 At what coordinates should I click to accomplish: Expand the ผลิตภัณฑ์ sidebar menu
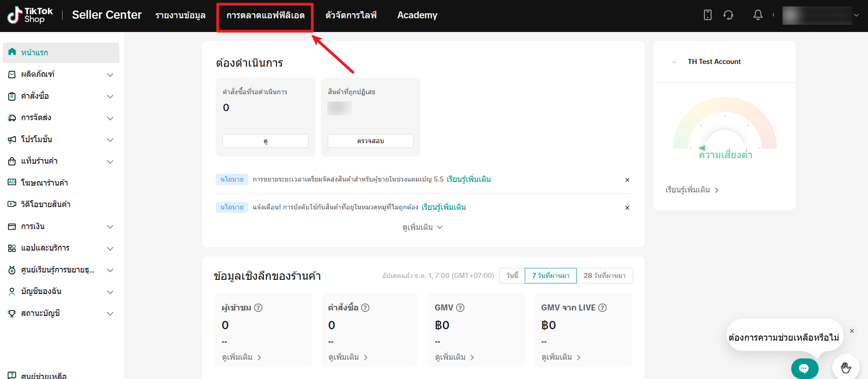tap(61, 74)
